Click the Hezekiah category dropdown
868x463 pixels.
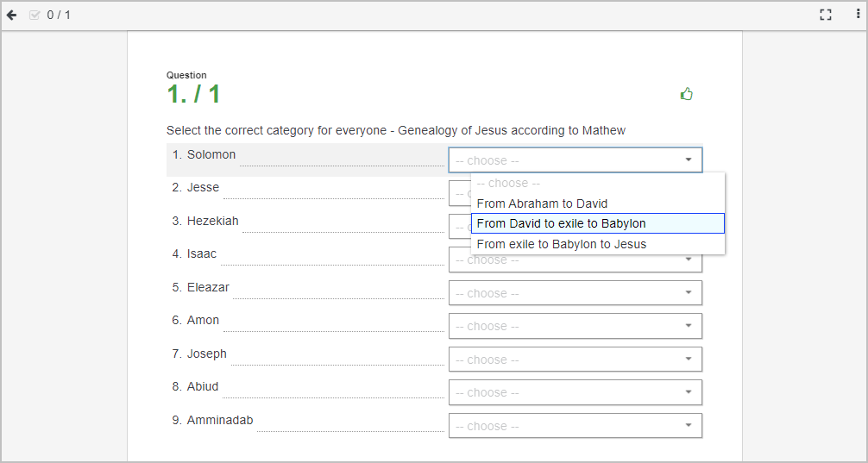click(x=460, y=226)
